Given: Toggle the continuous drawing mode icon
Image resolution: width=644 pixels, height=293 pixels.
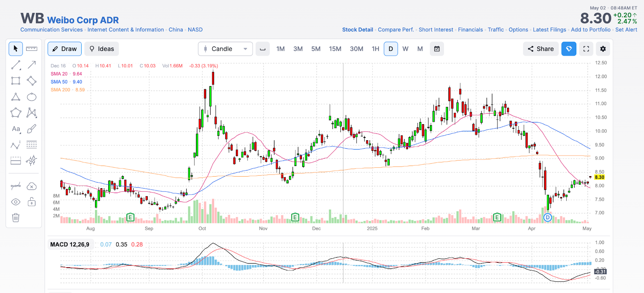Looking at the screenshot, I should pos(16,186).
